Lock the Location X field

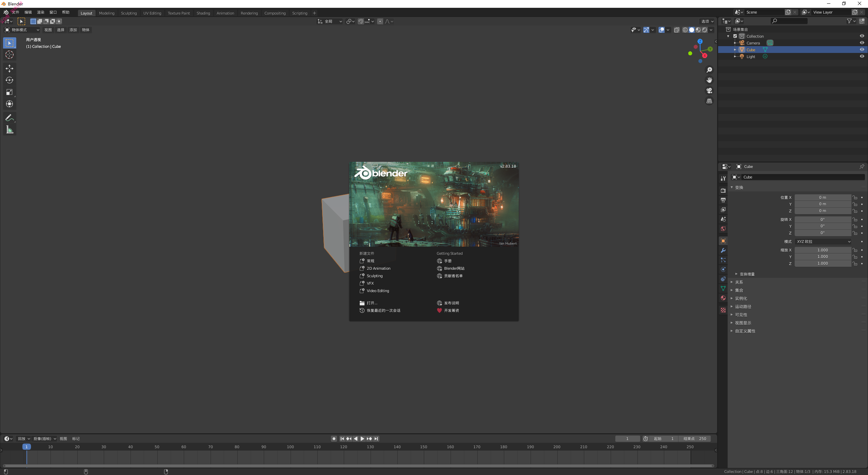[855, 197]
